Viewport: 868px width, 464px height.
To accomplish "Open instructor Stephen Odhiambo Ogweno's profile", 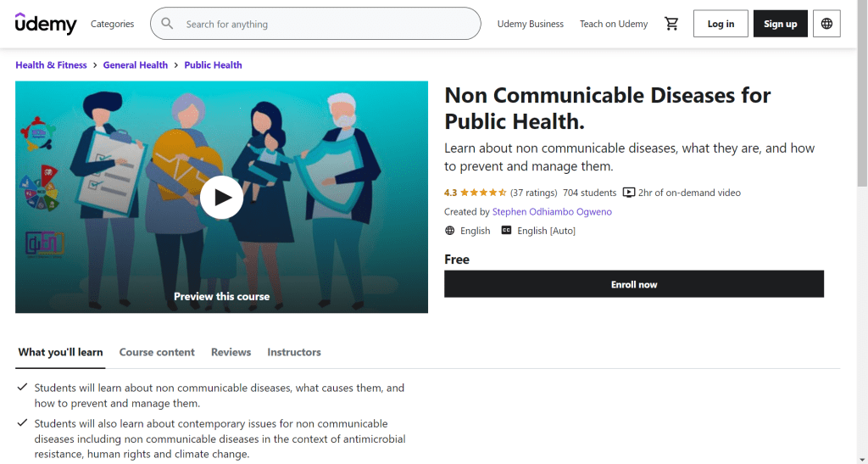I will click(552, 212).
